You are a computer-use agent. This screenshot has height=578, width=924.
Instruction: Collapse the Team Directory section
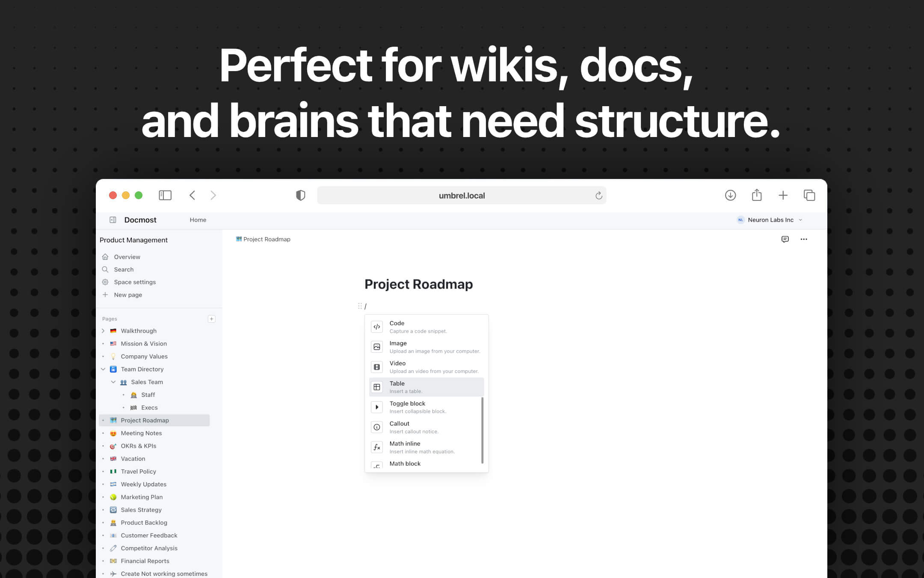[103, 369]
